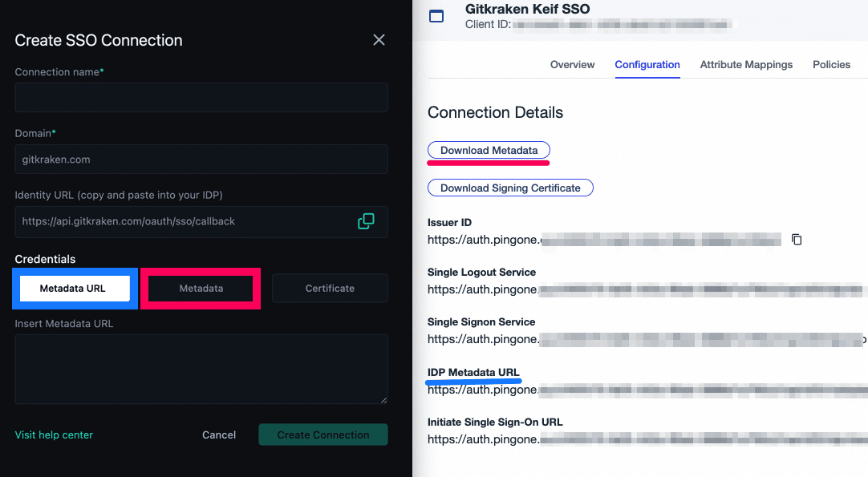Open the Configuration tab
The image size is (868, 477).
tap(647, 65)
